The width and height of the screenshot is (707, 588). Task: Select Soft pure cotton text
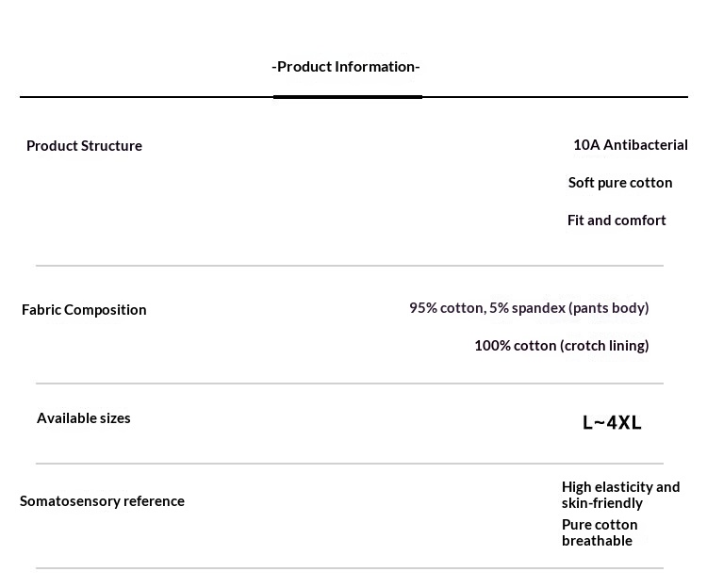[620, 183]
